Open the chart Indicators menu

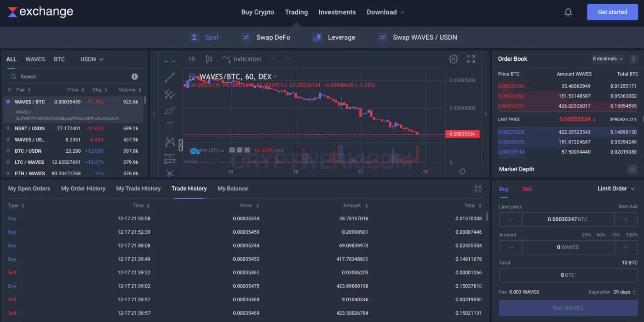(x=241, y=59)
